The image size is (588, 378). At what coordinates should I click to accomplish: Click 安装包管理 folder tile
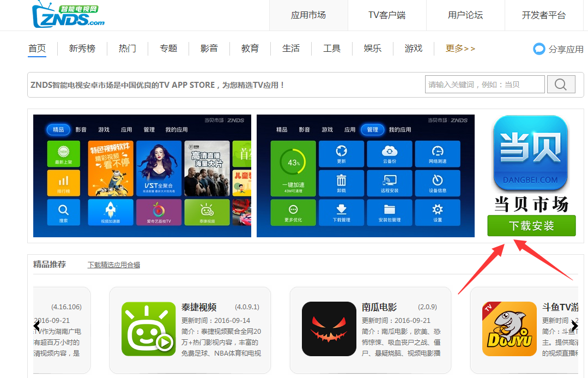tap(390, 212)
